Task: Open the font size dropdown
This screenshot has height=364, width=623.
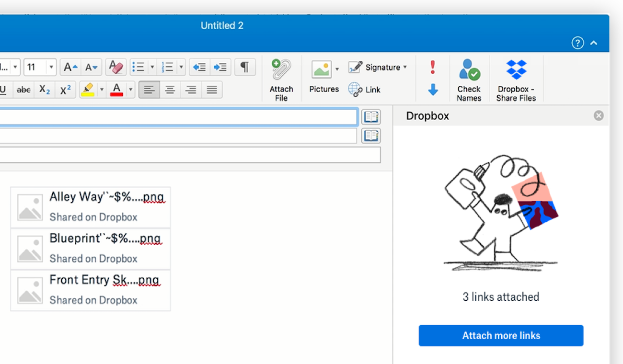Action: pos(51,67)
